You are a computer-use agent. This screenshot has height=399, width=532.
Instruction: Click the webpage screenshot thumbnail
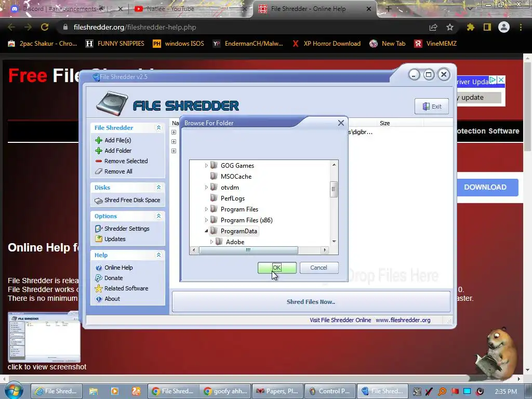[44, 337]
